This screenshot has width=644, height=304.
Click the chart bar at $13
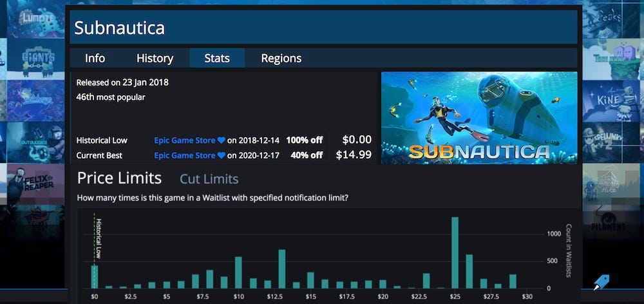tap(282, 269)
